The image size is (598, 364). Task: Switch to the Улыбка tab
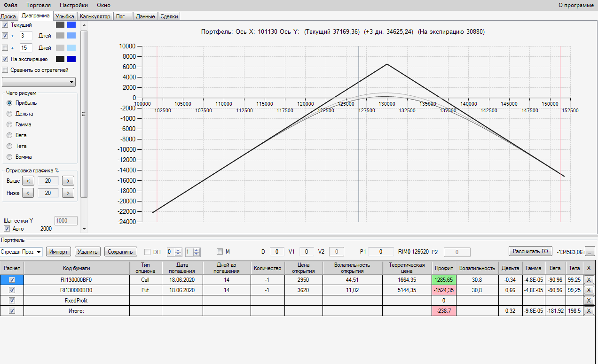(x=65, y=16)
